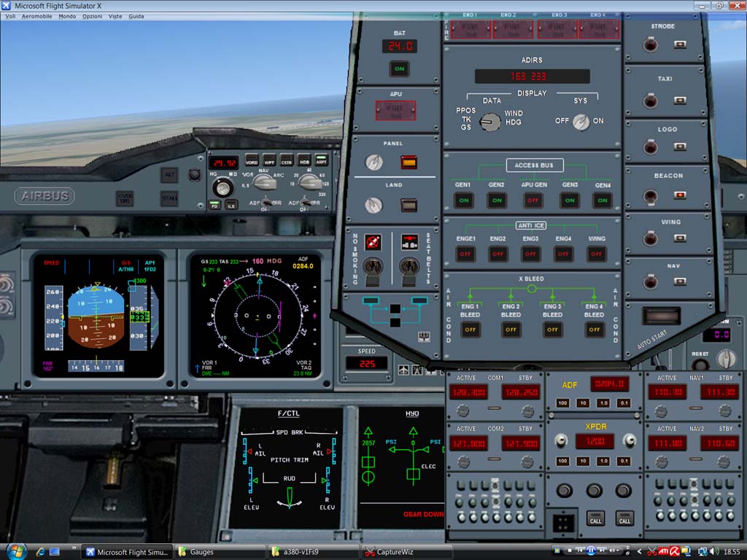Image resolution: width=747 pixels, height=560 pixels.
Task: Turn on ENG 4 BLEED
Action: click(595, 330)
